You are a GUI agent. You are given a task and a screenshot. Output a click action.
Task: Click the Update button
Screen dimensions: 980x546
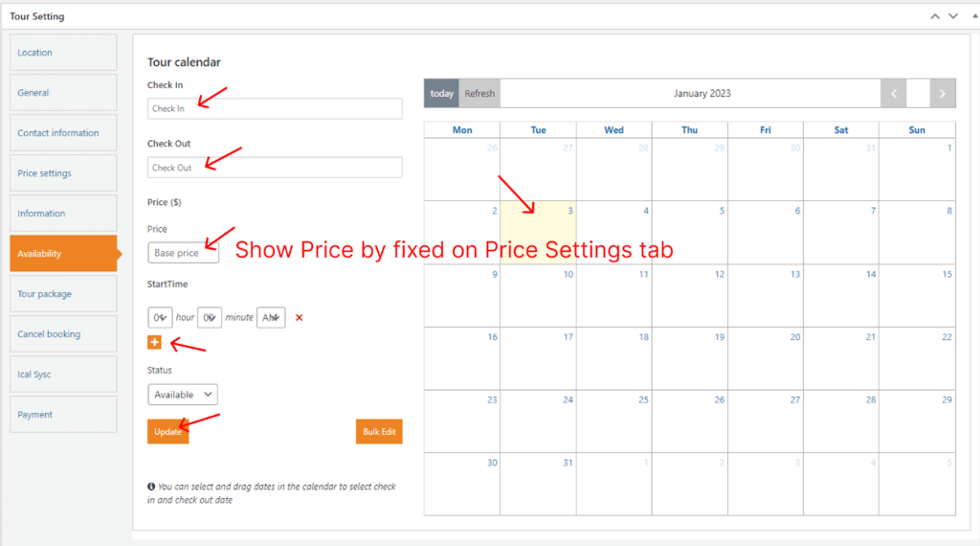click(167, 432)
